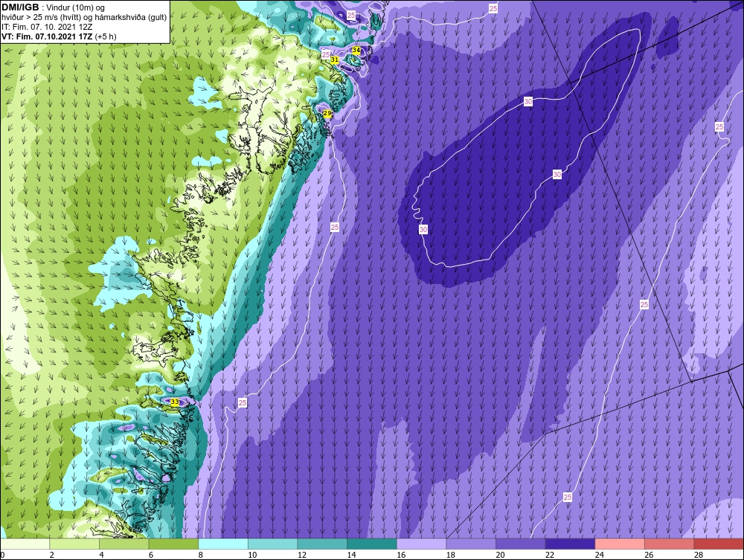Click the legend scale number 4
Screen dimensions: 744x560
tap(101, 555)
